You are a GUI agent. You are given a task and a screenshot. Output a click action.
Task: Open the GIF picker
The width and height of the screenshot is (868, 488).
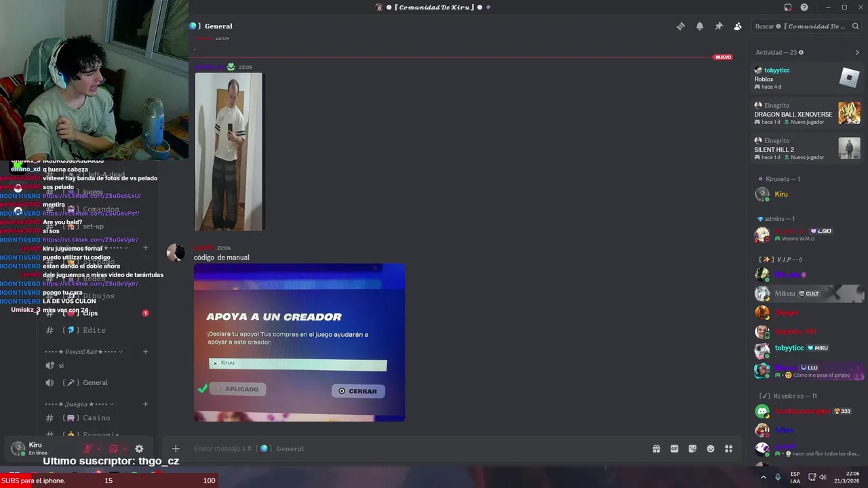pos(675,449)
